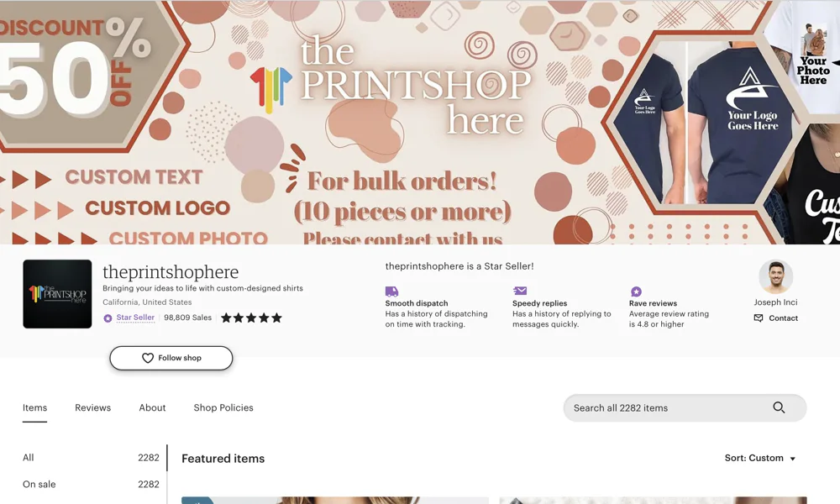The image size is (840, 504).
Task: Click the envelope icon next to Contact
Action: coord(757,318)
